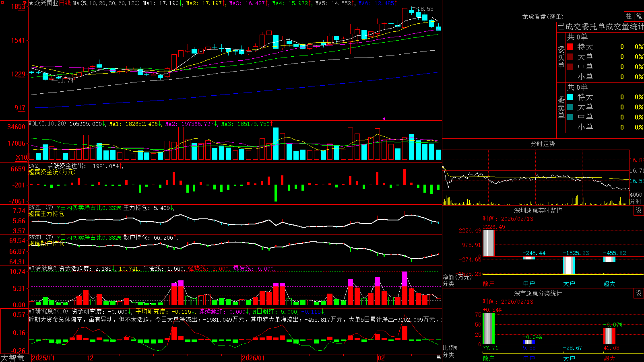Image resolution: width=644 pixels, height=362 pixels.
Task: Click the stock name 众兴菌业
Action: pyautogui.click(x=46, y=3)
